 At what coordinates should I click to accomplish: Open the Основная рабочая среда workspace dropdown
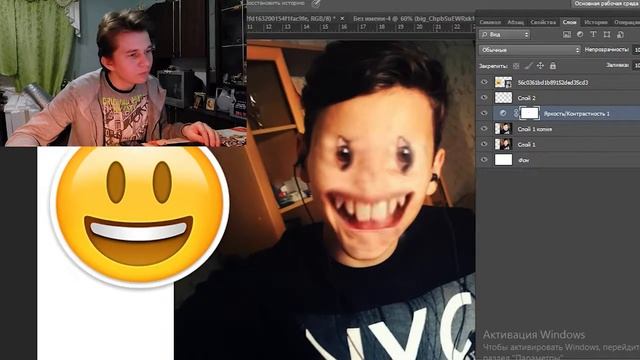point(605,4)
